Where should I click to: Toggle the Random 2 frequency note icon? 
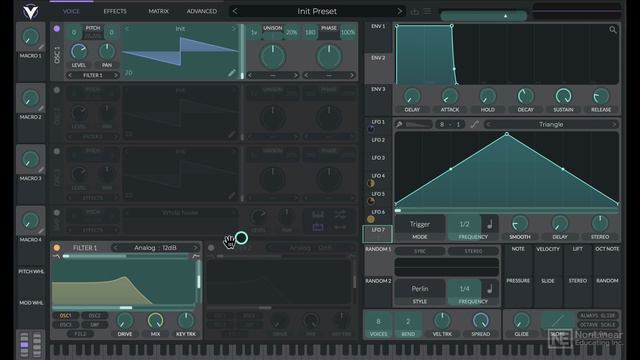(490, 289)
